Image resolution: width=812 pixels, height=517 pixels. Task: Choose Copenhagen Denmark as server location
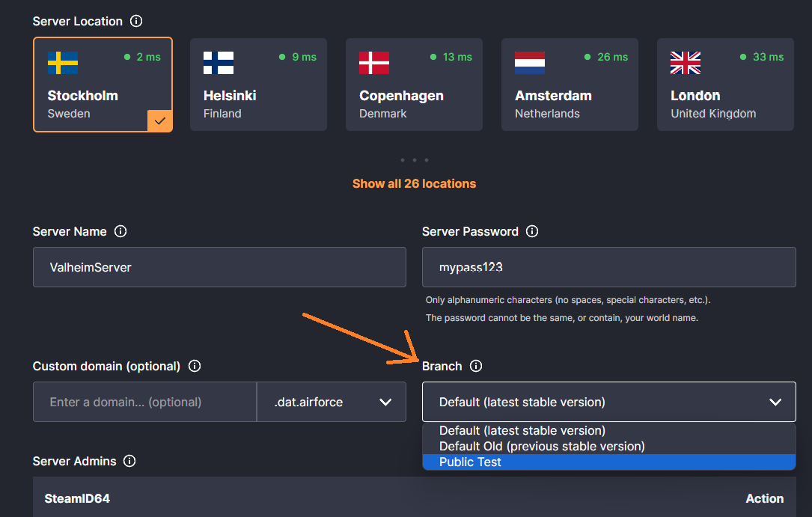414,85
